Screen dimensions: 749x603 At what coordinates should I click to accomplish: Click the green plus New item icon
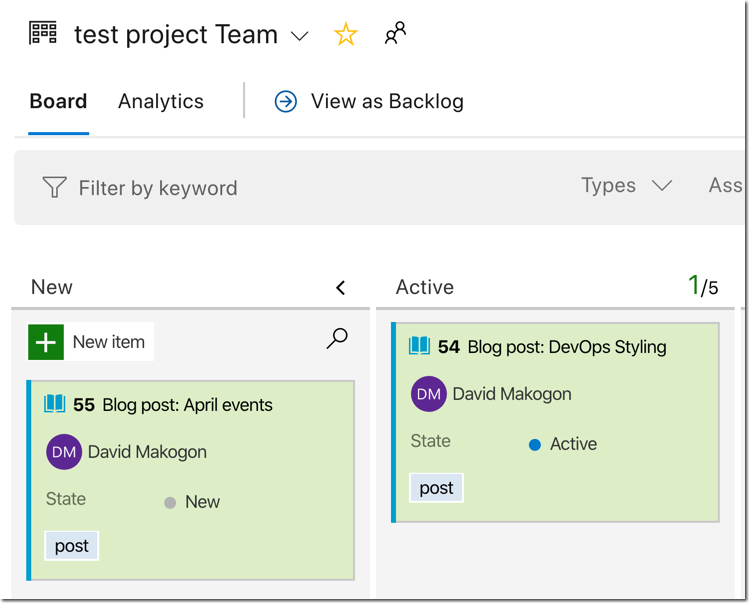click(46, 342)
